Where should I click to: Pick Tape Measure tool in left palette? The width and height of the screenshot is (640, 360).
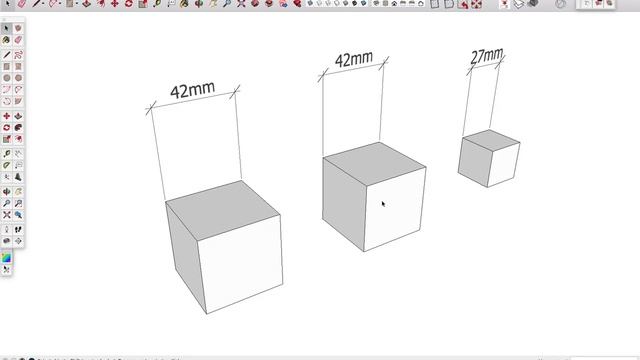[x=6, y=154]
